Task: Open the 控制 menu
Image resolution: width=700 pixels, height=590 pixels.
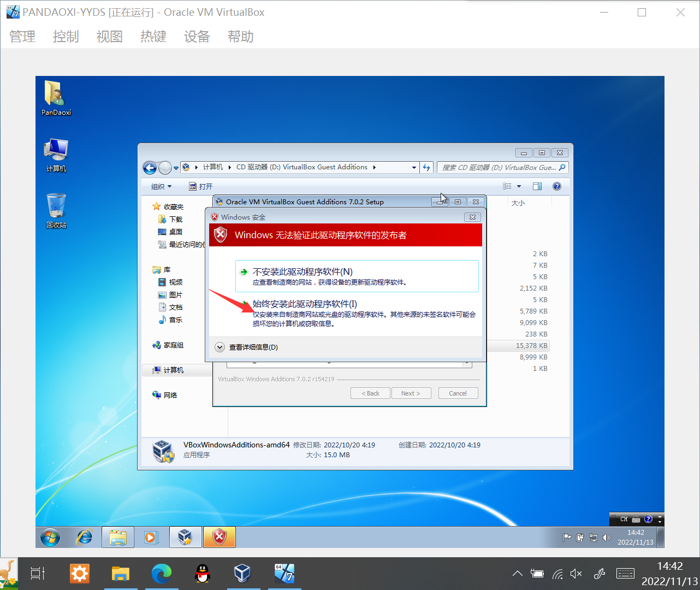Action: coord(66,37)
